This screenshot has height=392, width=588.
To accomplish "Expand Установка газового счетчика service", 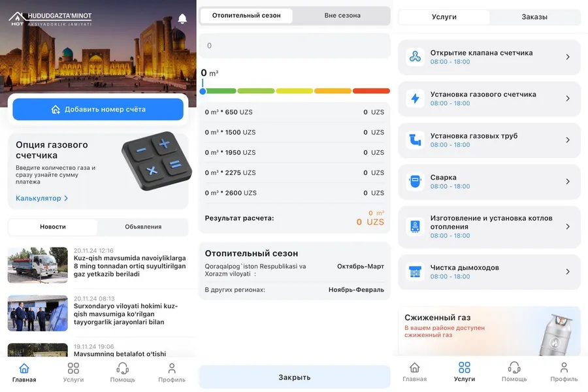I will (x=568, y=99).
